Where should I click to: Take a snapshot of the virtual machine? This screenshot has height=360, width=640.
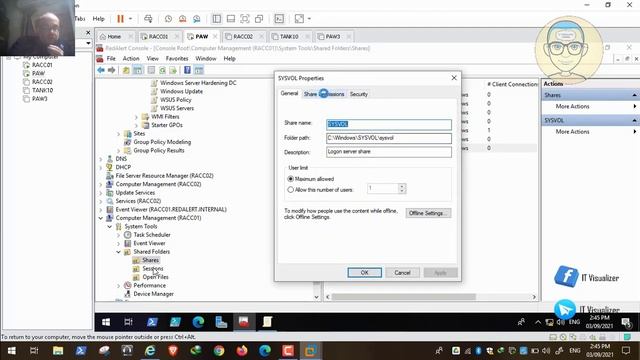pyautogui.click(x=168, y=19)
